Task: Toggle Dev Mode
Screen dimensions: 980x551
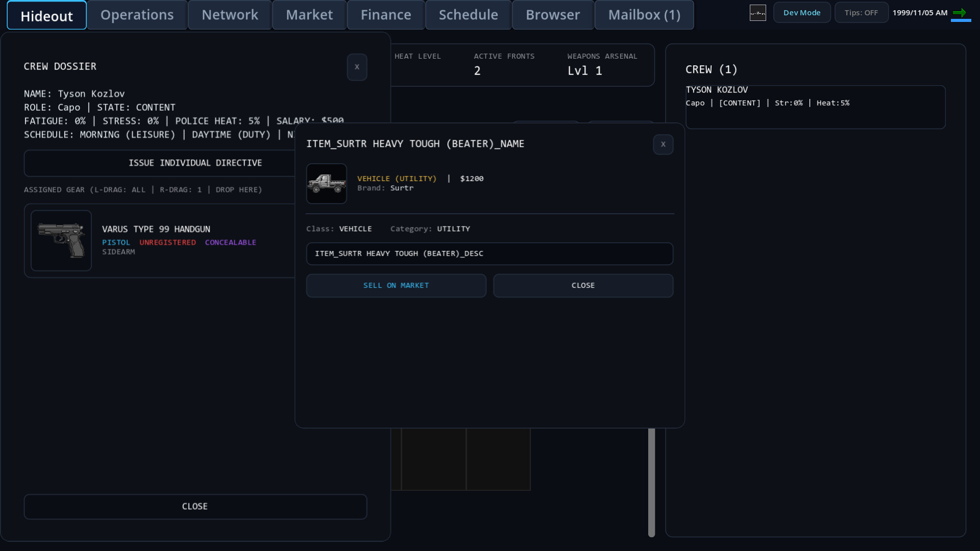Action: pos(802,13)
